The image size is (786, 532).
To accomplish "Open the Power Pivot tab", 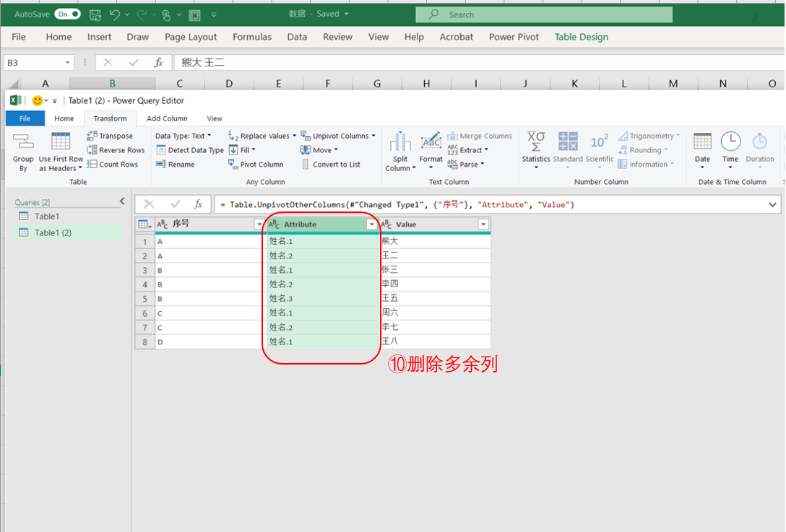I will [x=514, y=37].
